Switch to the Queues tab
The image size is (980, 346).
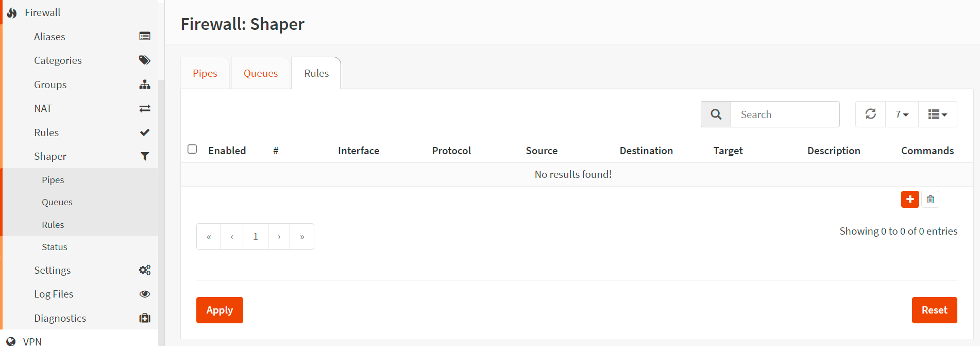point(260,73)
